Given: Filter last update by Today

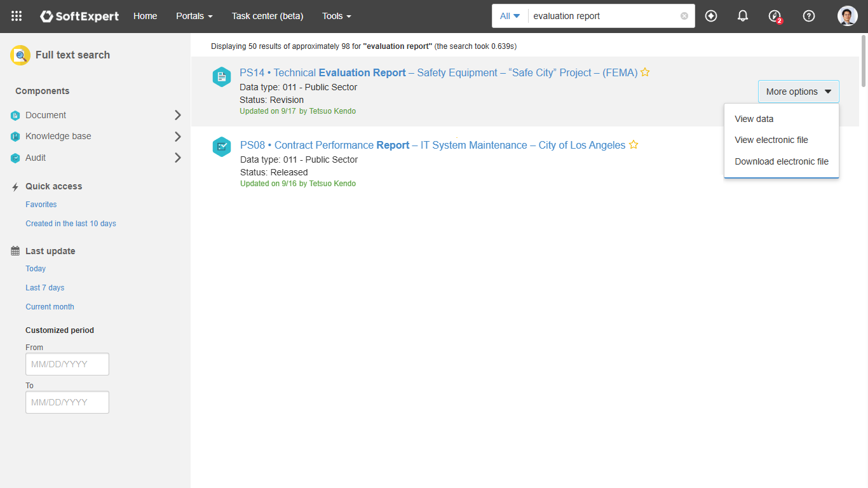Looking at the screenshot, I should (36, 269).
